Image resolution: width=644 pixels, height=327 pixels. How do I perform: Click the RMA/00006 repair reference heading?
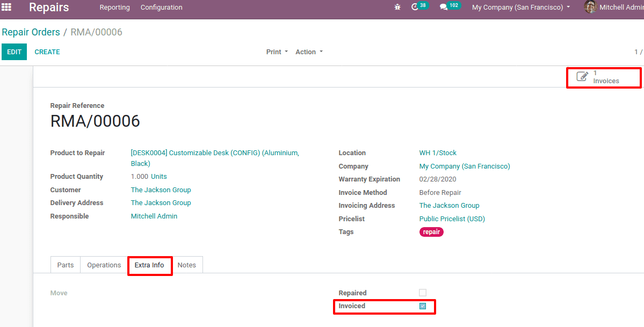pyautogui.click(x=95, y=121)
